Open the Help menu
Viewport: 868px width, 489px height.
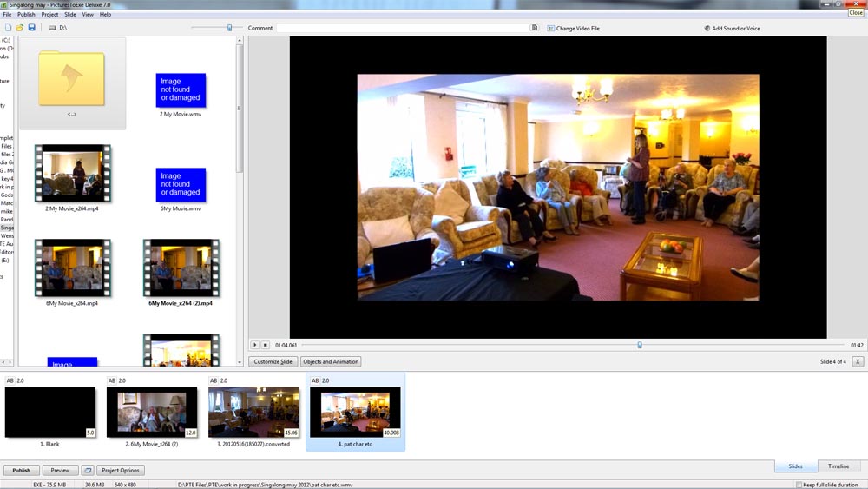pyautogui.click(x=105, y=15)
